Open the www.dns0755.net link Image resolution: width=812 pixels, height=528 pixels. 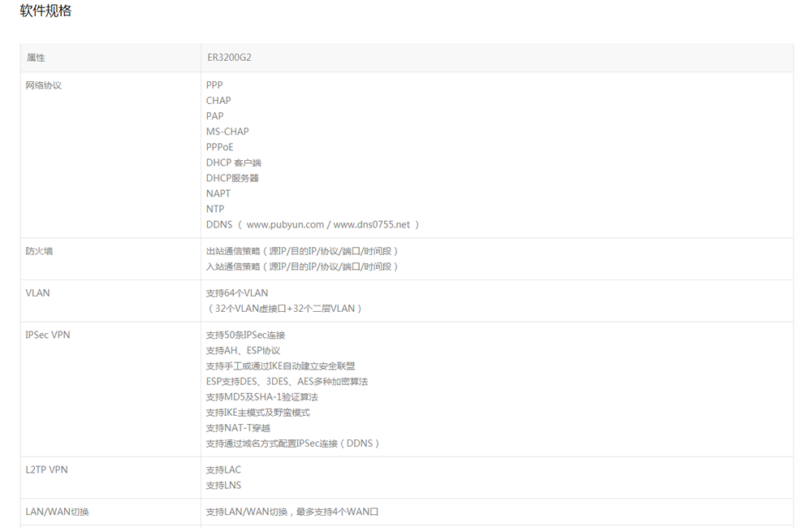point(372,224)
